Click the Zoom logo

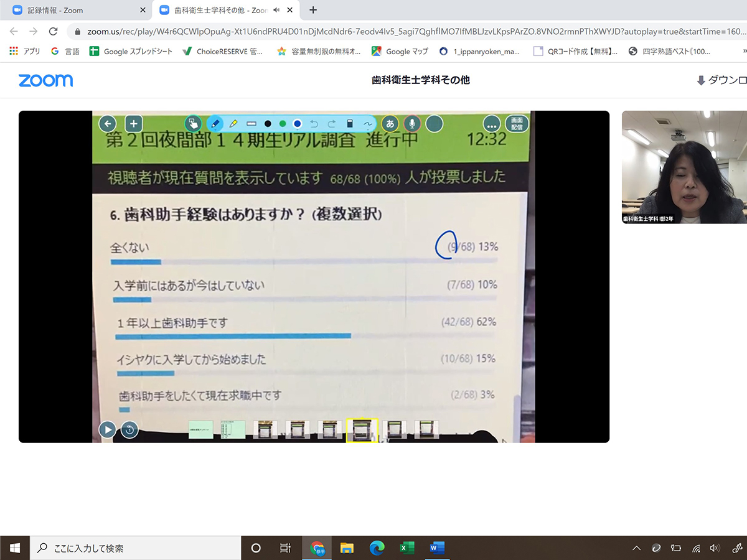tap(45, 80)
